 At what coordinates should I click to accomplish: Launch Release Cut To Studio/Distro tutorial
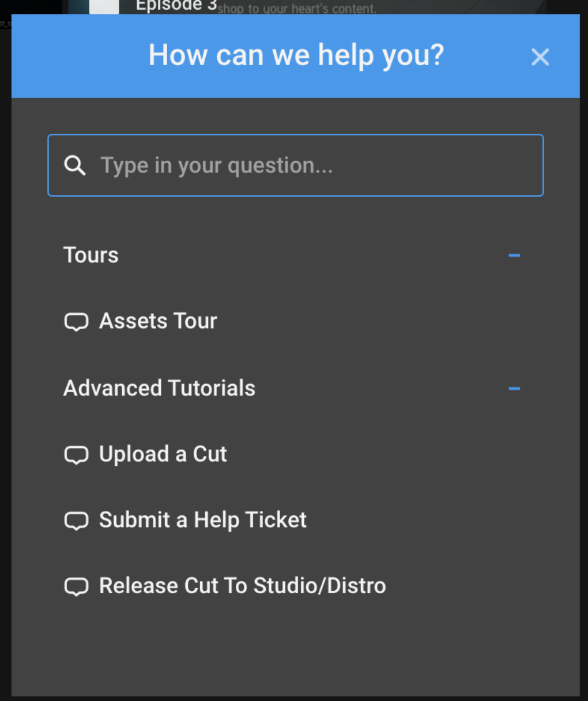click(x=242, y=586)
